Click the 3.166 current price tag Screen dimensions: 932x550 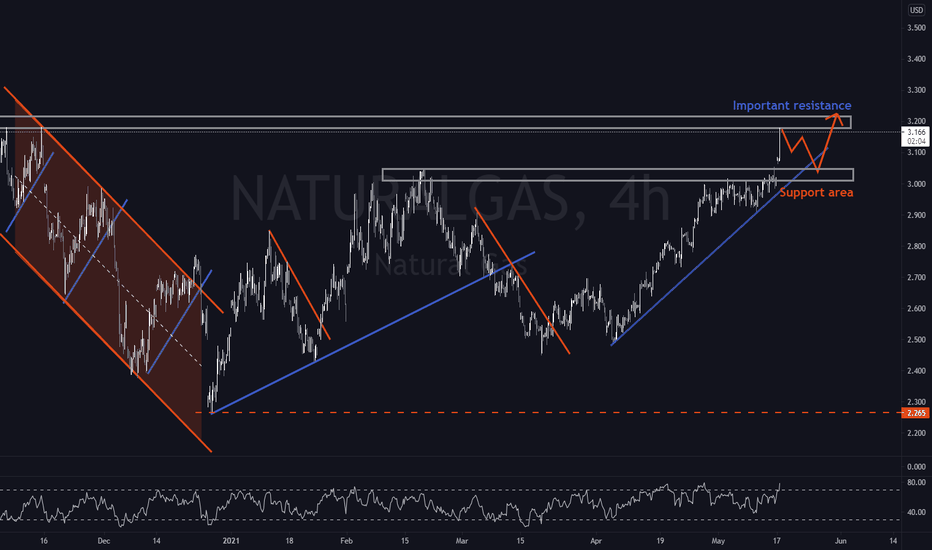916,132
